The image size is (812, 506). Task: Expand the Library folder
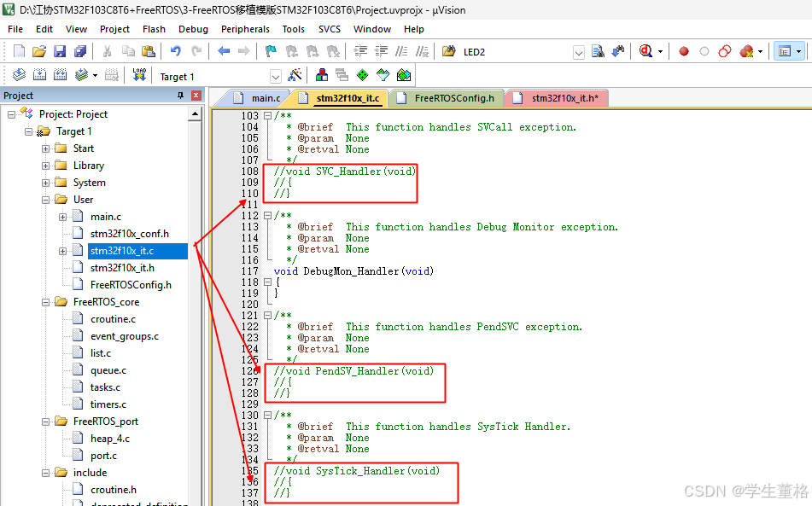click(45, 166)
